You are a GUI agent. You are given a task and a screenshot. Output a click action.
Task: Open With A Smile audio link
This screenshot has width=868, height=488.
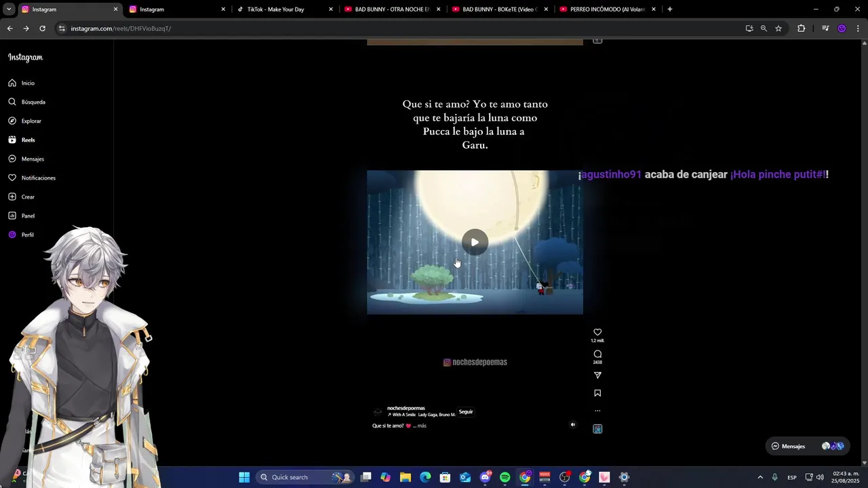coord(421,415)
